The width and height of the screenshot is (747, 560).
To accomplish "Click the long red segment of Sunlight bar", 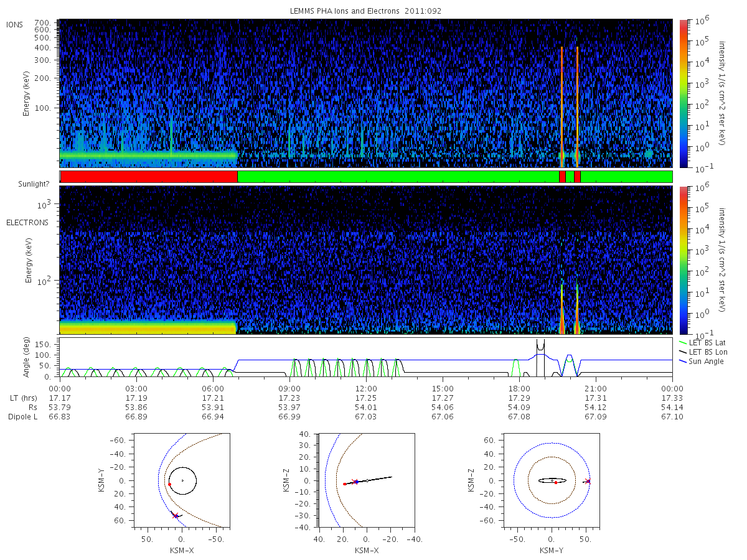I will (149, 177).
